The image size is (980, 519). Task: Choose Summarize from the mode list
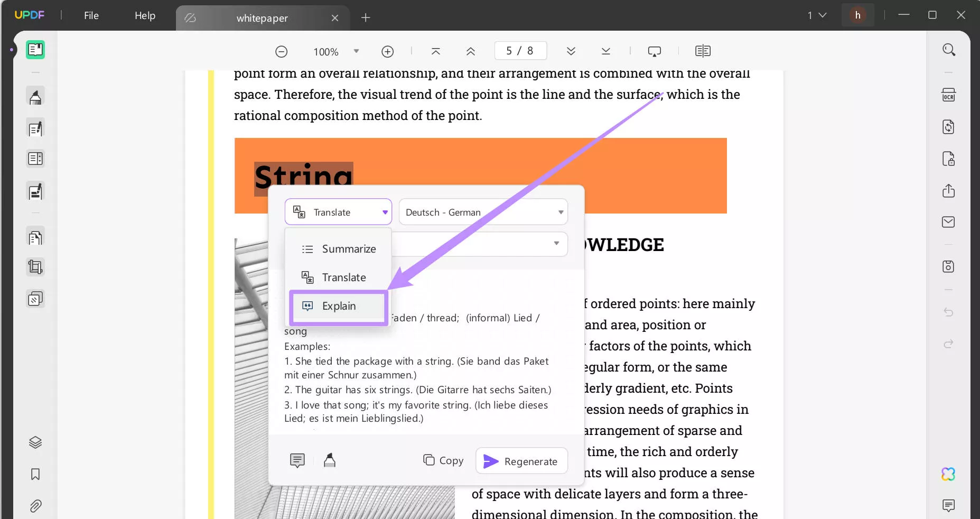[338, 249]
